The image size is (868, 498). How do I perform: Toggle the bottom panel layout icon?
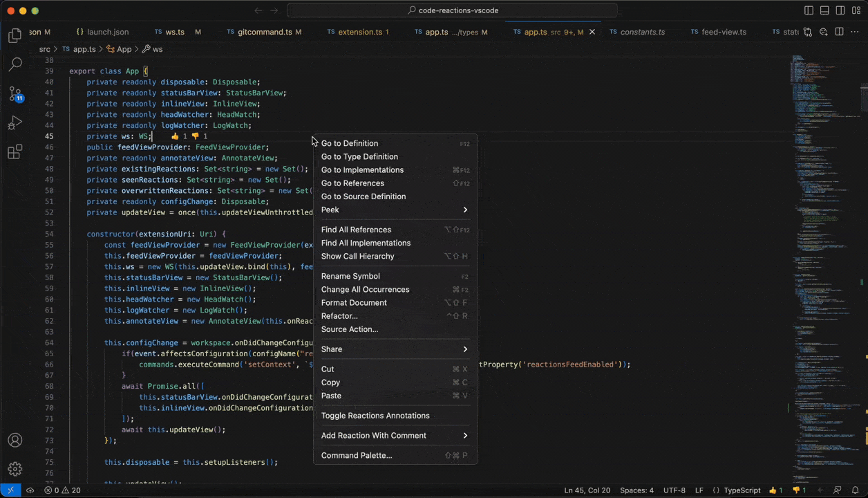(x=824, y=10)
